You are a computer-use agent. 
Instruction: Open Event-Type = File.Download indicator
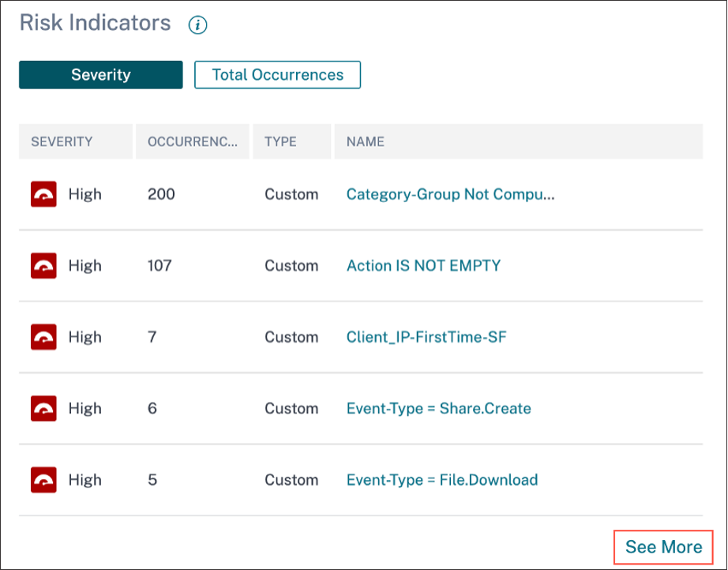442,479
